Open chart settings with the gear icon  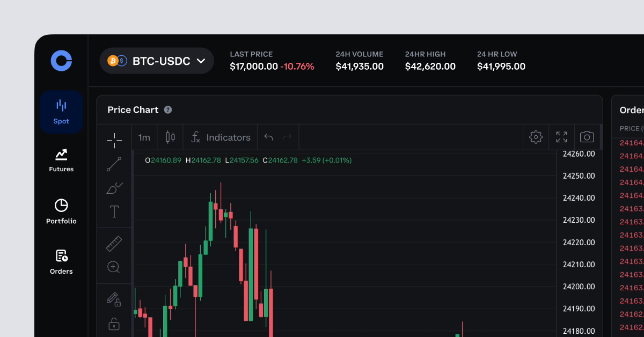point(536,137)
